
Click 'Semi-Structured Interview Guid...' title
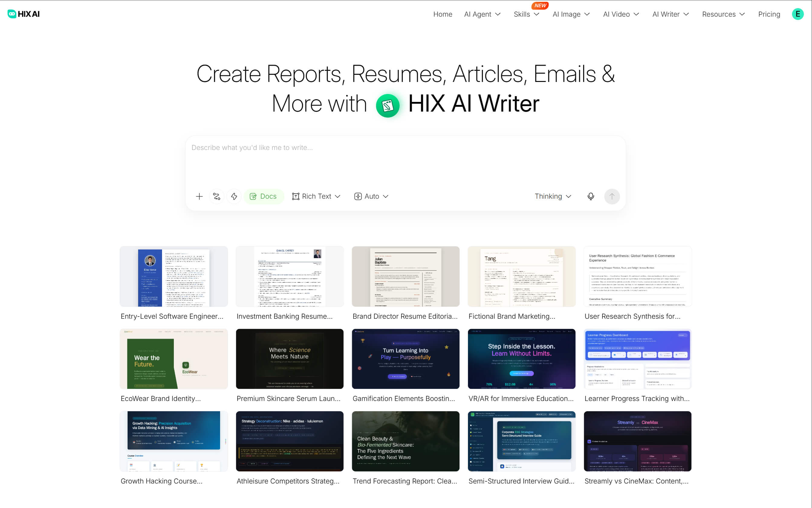coord(521,481)
